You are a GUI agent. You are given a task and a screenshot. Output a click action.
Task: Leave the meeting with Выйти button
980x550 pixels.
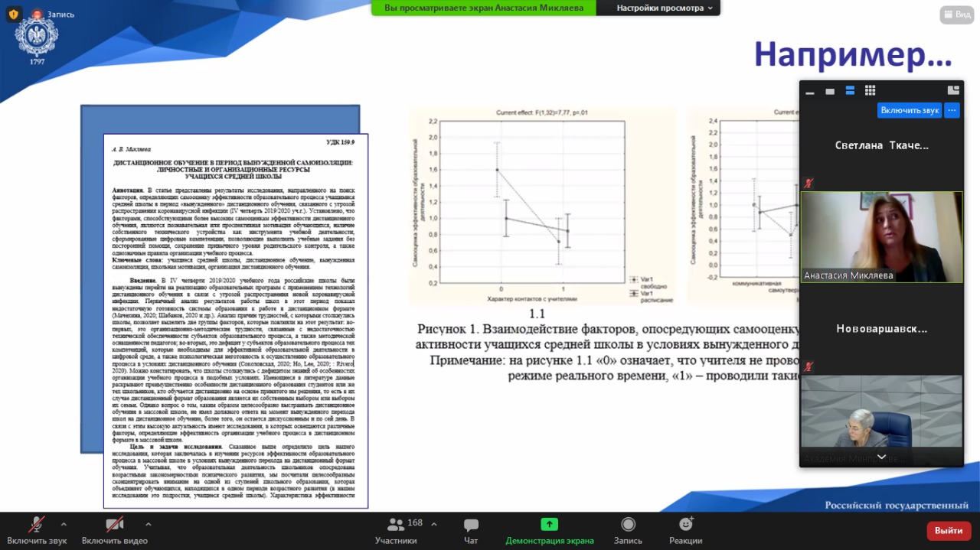point(949,531)
